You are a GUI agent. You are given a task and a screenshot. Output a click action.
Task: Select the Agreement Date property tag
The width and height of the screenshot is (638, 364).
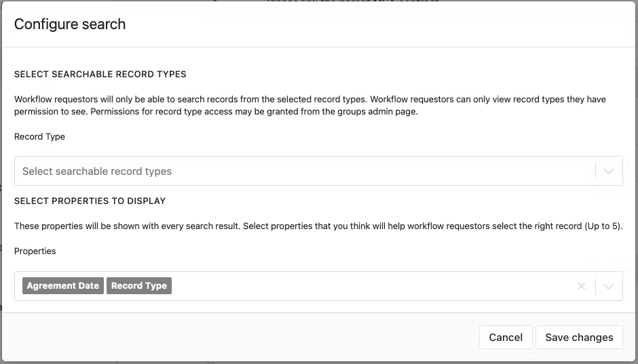(x=63, y=285)
